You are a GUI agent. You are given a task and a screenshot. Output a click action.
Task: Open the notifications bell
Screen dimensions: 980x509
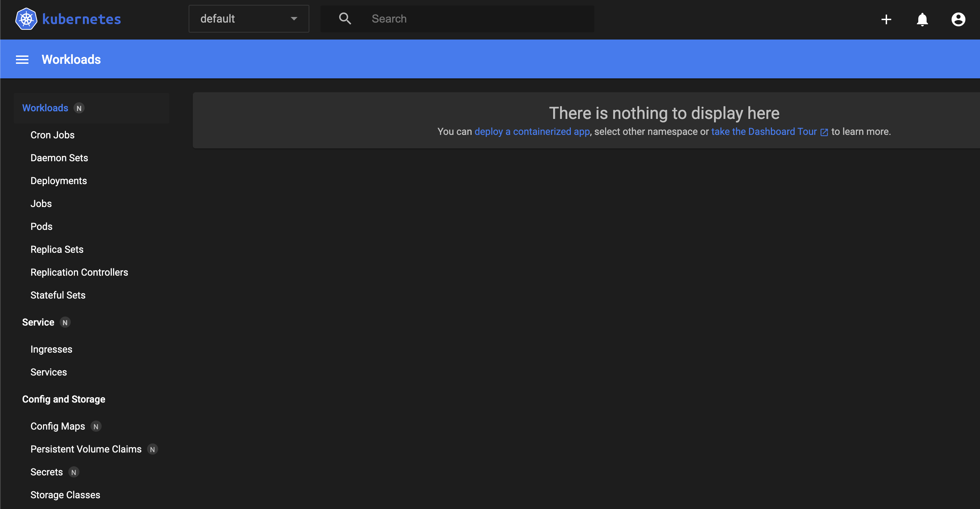(922, 19)
